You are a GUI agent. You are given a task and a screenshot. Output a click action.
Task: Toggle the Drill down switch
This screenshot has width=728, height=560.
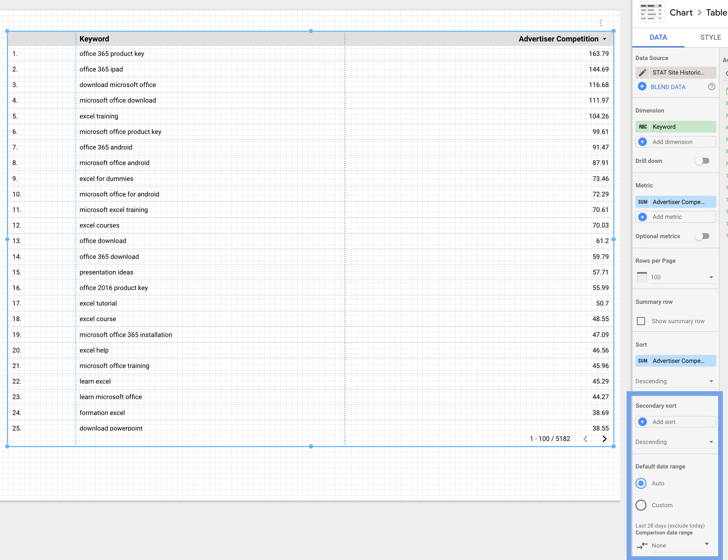(702, 161)
